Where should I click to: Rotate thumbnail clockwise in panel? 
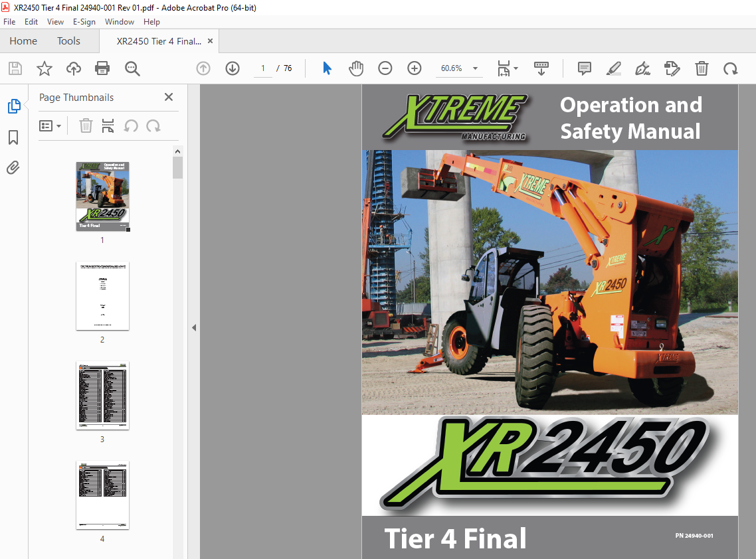coord(153,125)
